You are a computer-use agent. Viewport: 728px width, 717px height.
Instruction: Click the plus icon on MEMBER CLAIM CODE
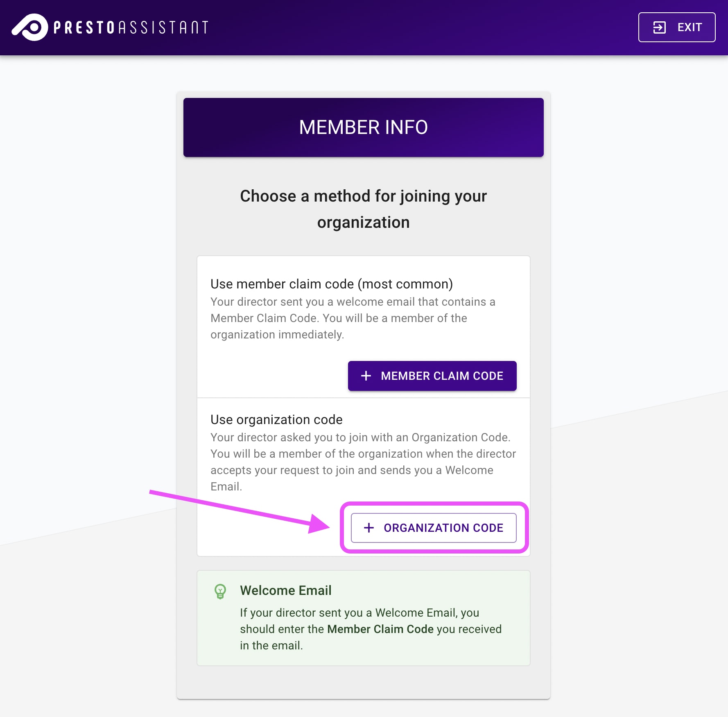[366, 376]
